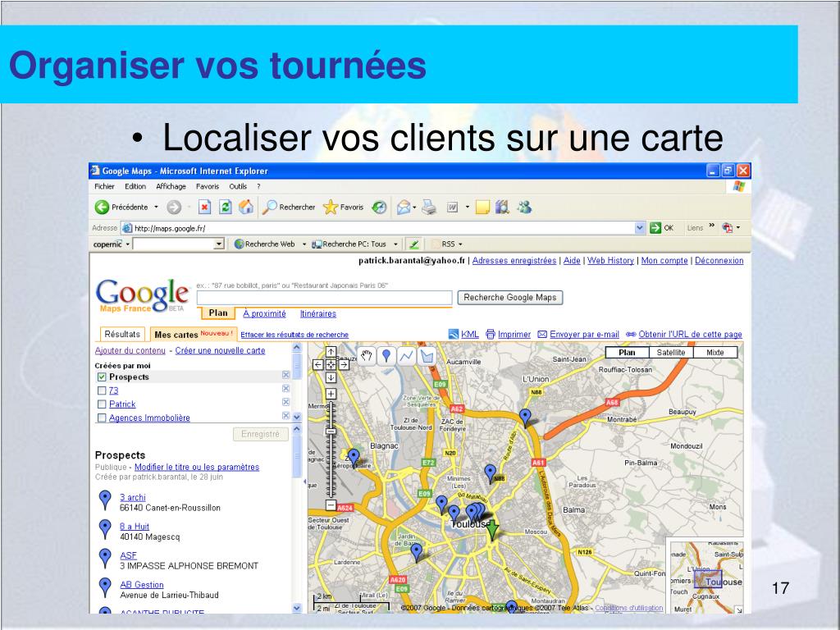Delete the Prospects map with X
The image size is (840, 630).
tap(286, 375)
